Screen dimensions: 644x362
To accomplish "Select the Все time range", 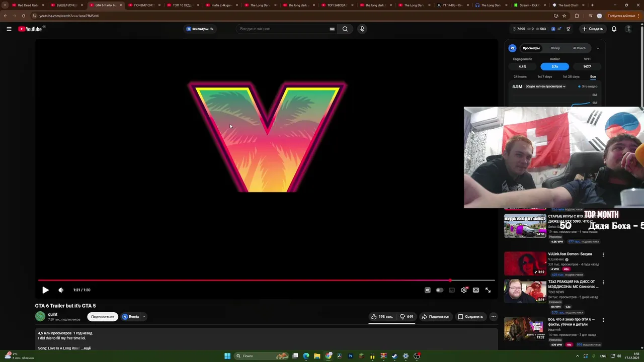I will pos(593,77).
